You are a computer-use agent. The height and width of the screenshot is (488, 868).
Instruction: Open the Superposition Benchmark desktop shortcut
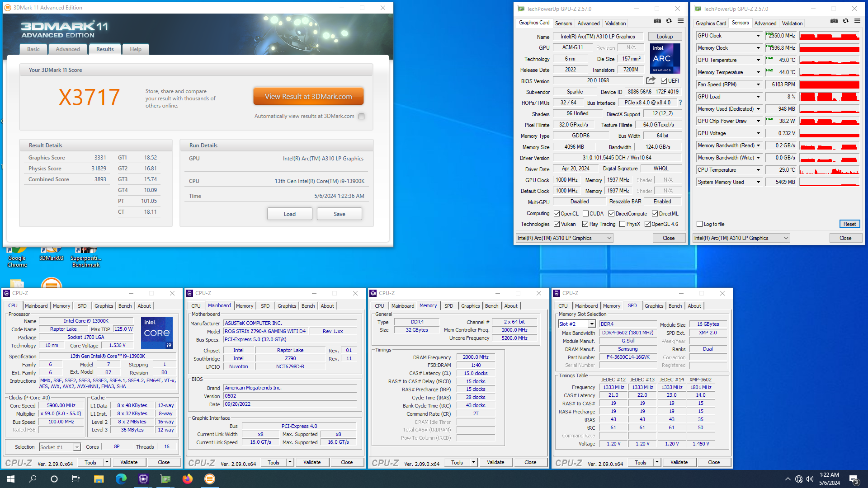[x=86, y=257]
